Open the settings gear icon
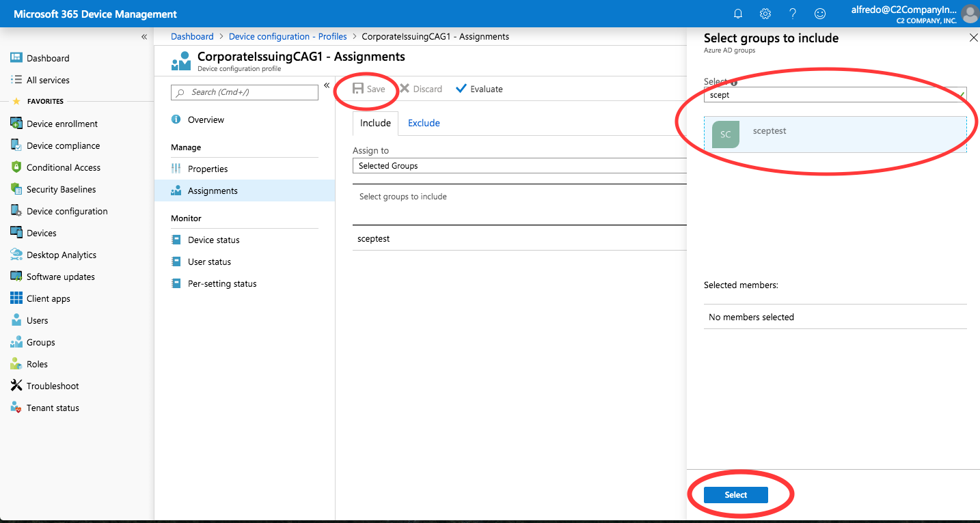980x523 pixels. 765,14
